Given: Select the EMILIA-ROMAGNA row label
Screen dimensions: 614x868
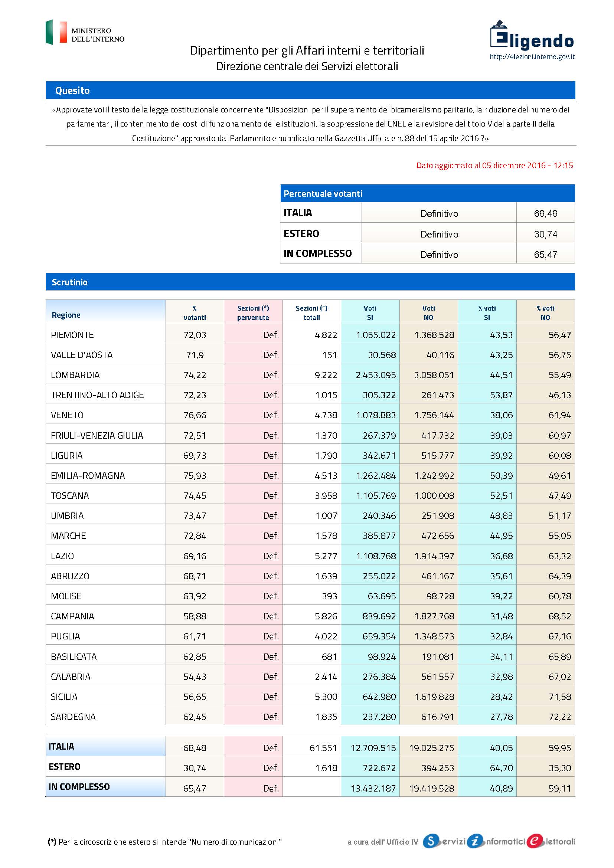Looking at the screenshot, I should pyautogui.click(x=88, y=476).
